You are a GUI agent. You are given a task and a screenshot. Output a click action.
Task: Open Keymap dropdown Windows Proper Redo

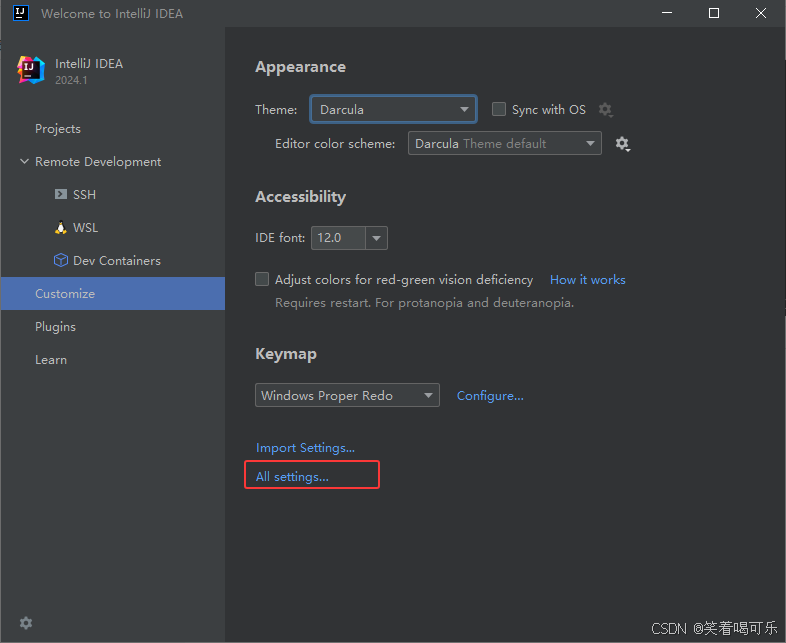click(x=347, y=395)
